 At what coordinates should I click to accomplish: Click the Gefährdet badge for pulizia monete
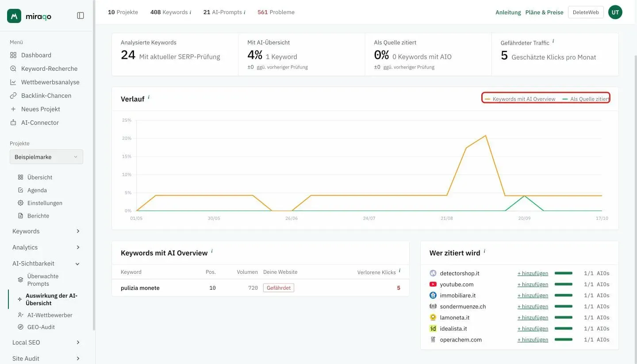[279, 288]
